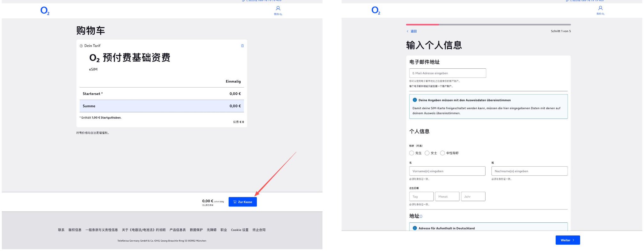The width and height of the screenshot is (644, 251).
Task: Click the 个人信息 section heading
Action: tap(419, 131)
